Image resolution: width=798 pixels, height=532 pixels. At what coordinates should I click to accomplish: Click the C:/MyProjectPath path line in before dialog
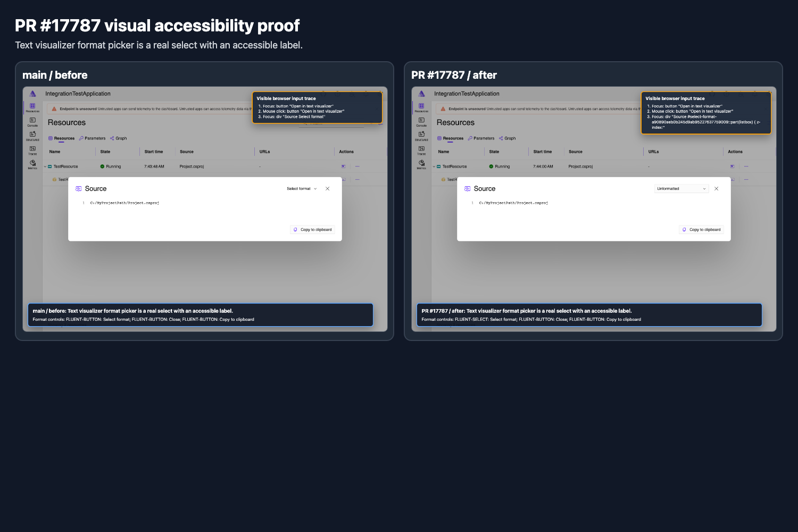(124, 203)
